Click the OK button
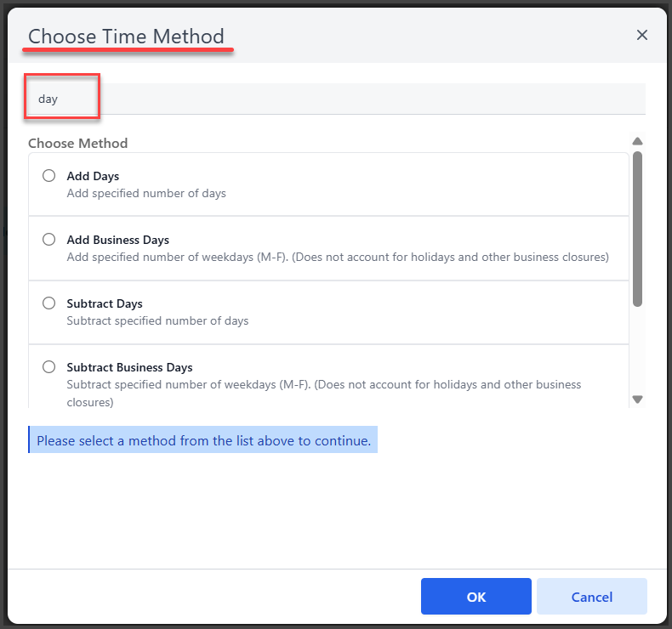Viewport: 672px width, 629px height. 476,597
